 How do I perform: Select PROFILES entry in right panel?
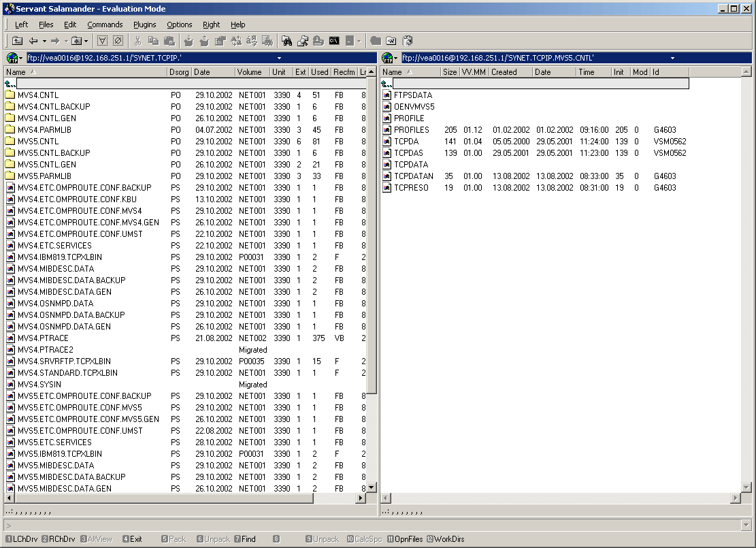(535, 130)
